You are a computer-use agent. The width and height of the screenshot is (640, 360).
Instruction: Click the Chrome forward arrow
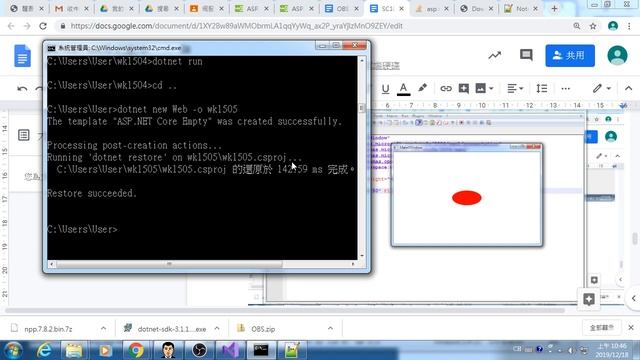[27, 26]
